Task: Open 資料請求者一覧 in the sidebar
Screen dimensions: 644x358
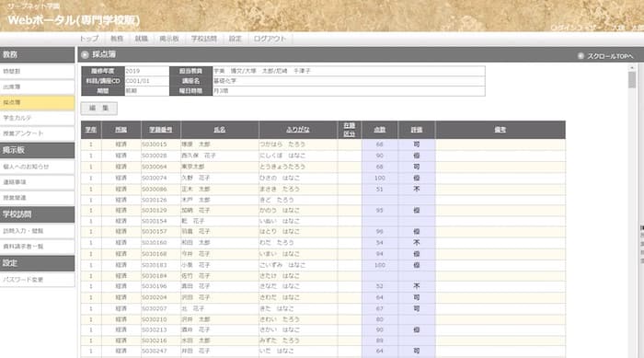Action: pos(38,247)
